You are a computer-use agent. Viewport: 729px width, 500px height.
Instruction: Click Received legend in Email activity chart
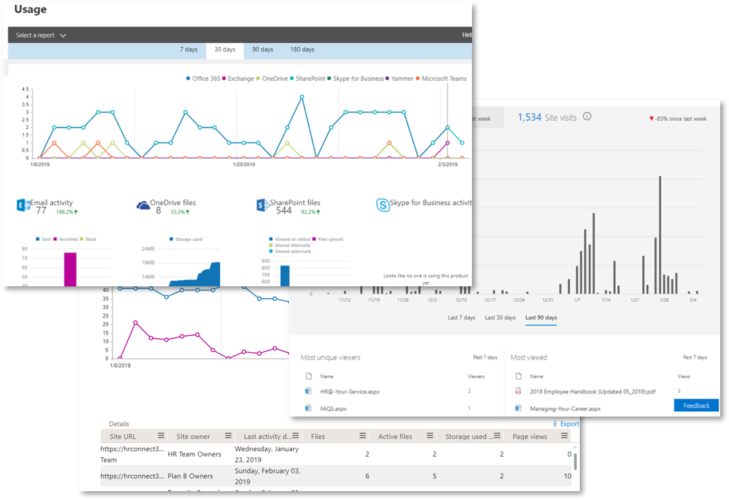click(x=65, y=239)
